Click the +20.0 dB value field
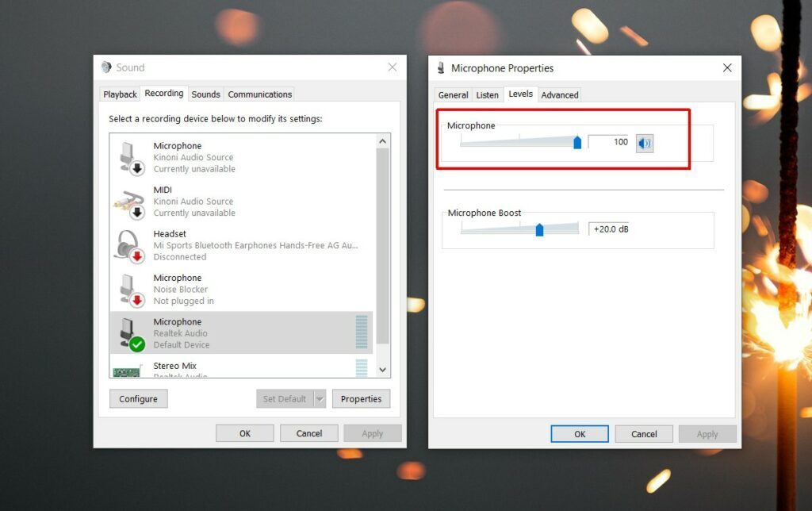Screen dimensions: 812x511 [608, 229]
